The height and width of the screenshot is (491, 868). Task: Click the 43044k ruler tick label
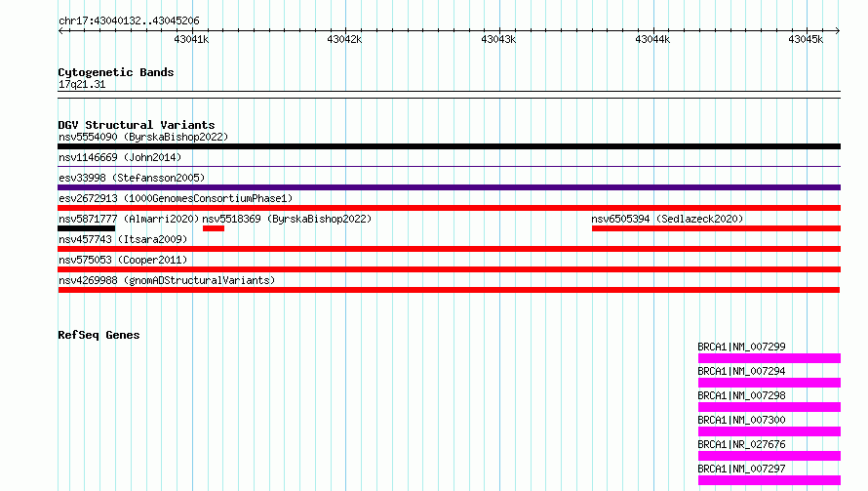652,39
